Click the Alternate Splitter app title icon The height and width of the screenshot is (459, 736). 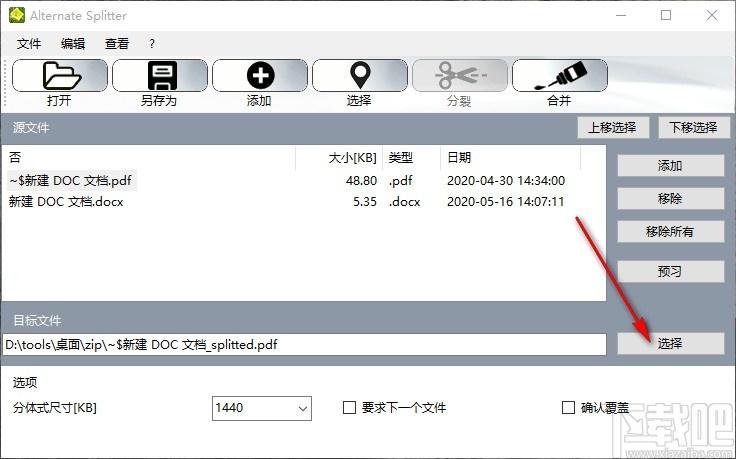coord(16,16)
